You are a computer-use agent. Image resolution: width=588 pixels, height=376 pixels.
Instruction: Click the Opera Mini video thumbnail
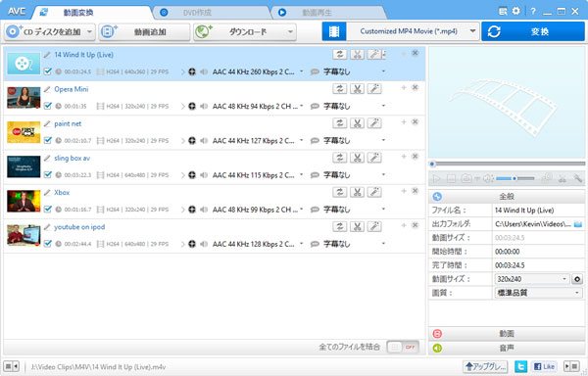point(24,97)
